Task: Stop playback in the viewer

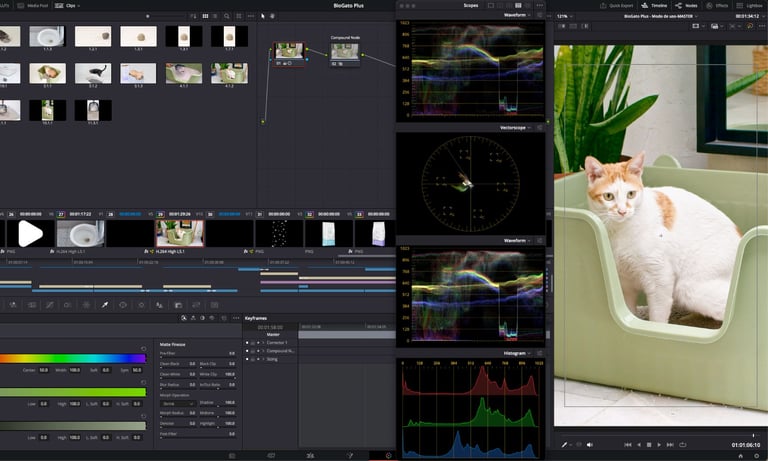Action: [649, 445]
